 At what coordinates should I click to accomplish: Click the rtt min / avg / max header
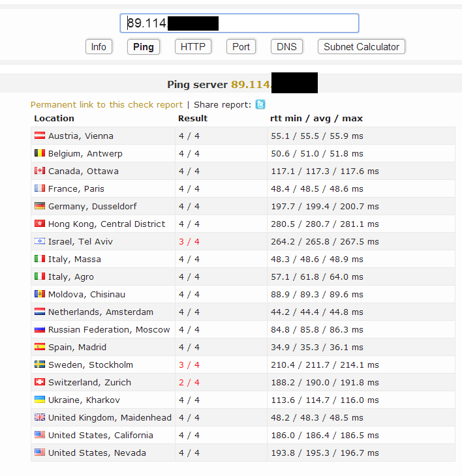(316, 119)
